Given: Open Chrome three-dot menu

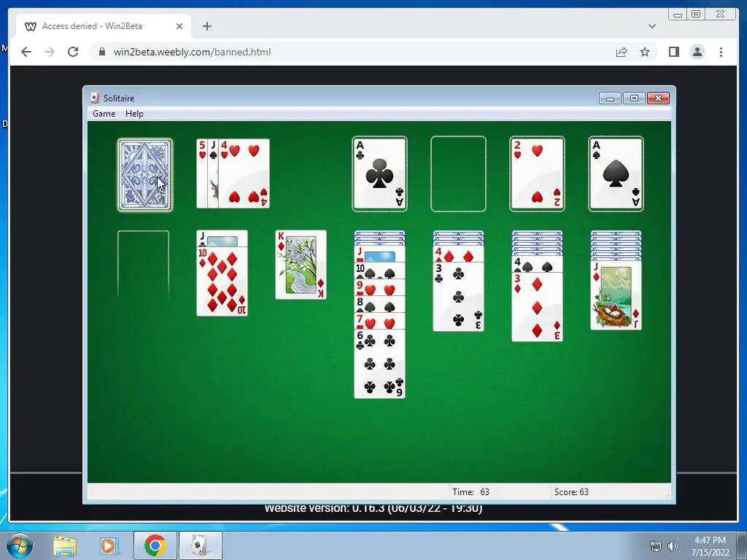Looking at the screenshot, I should [721, 52].
